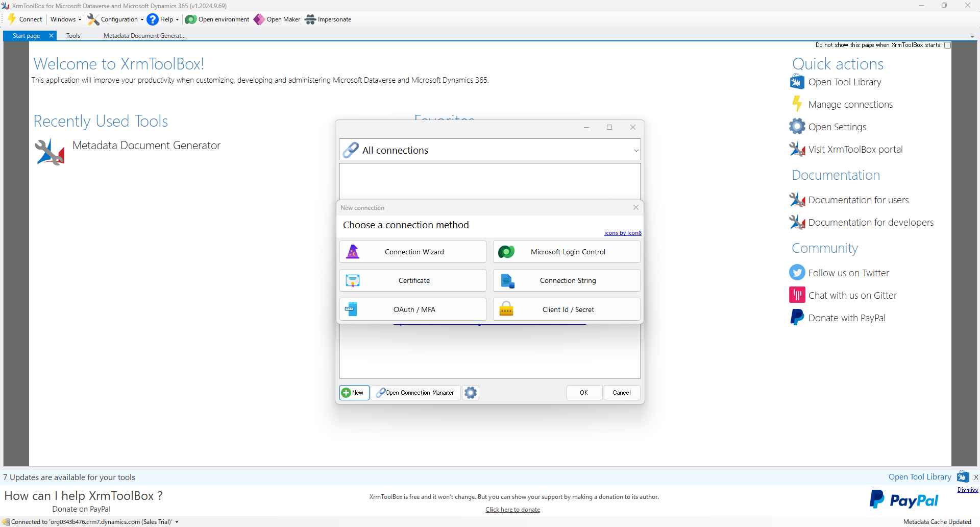The width and height of the screenshot is (980, 527).
Task: Click the Connection Wizard hat icon
Action: pyautogui.click(x=353, y=252)
